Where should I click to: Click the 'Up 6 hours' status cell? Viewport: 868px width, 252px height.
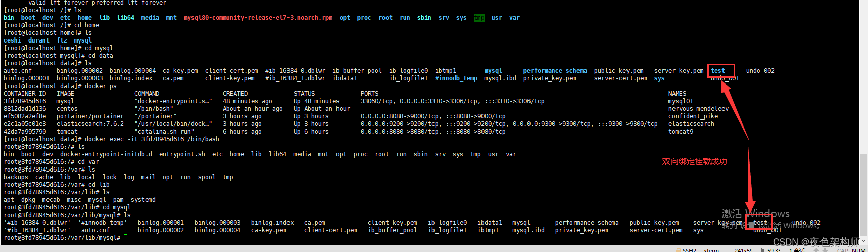(311, 132)
